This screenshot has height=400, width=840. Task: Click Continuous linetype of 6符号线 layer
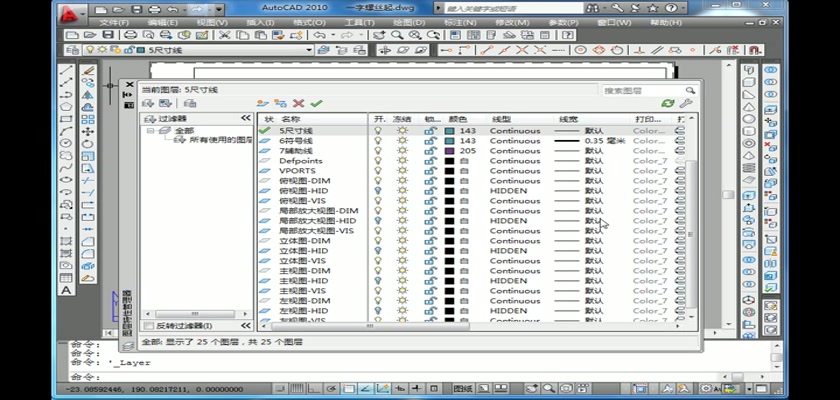coord(515,140)
